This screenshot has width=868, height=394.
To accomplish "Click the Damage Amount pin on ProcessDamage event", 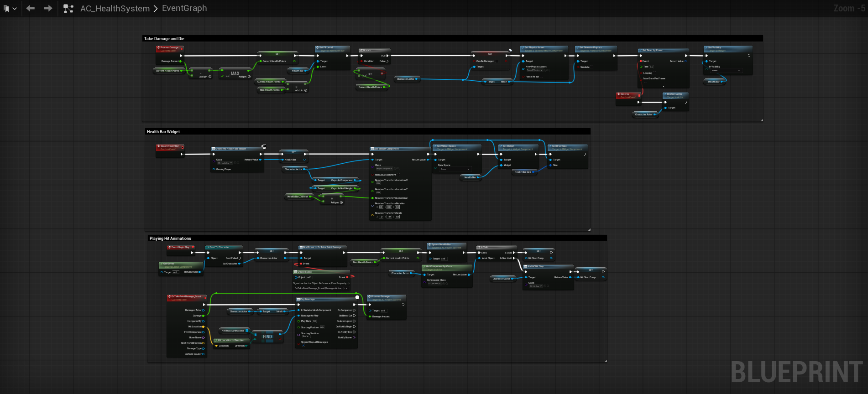I will click(181, 61).
